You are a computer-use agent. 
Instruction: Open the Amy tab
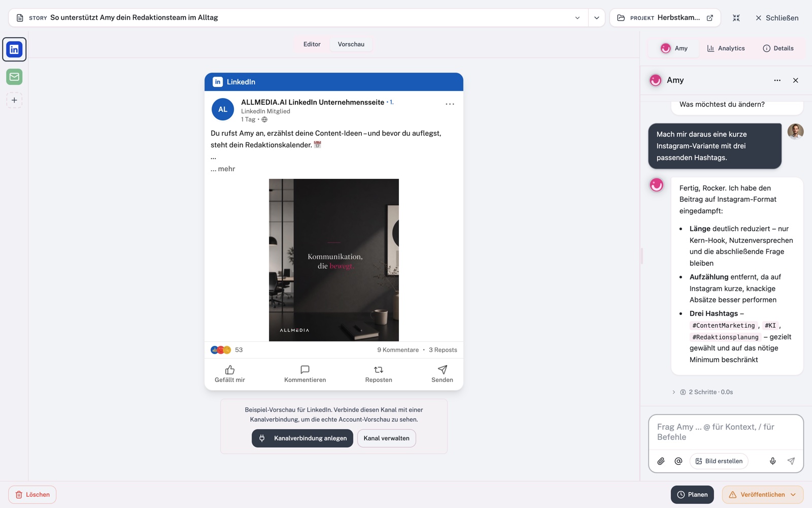pyautogui.click(x=674, y=48)
